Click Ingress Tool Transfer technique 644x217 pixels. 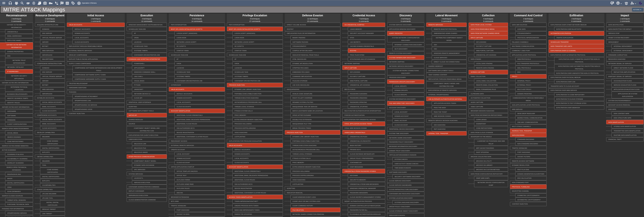pos(528,131)
